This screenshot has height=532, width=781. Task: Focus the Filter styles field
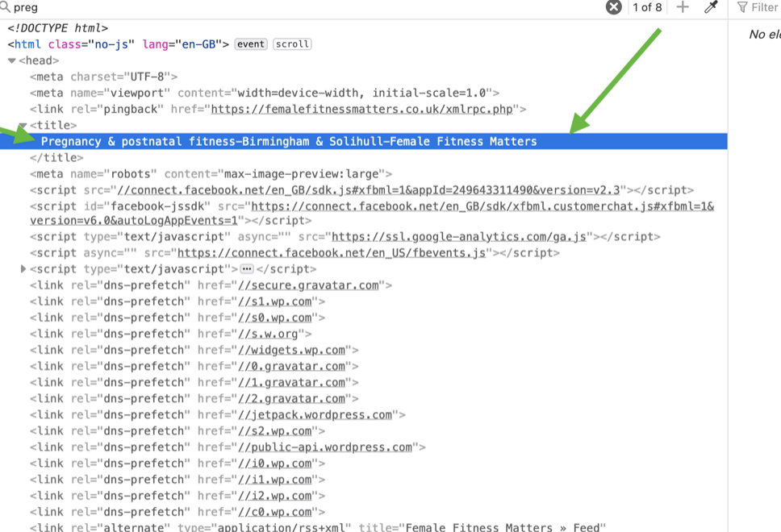click(x=765, y=7)
